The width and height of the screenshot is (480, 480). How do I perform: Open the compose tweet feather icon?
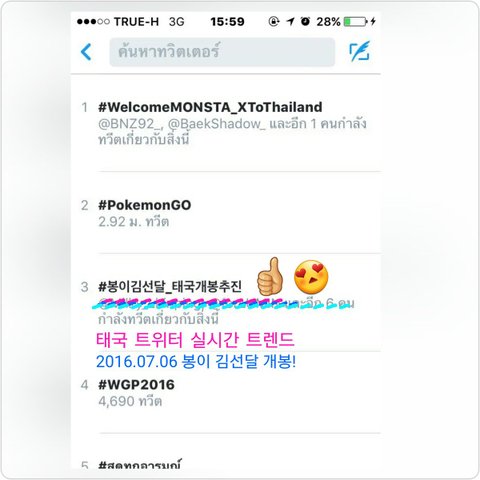tap(360, 51)
